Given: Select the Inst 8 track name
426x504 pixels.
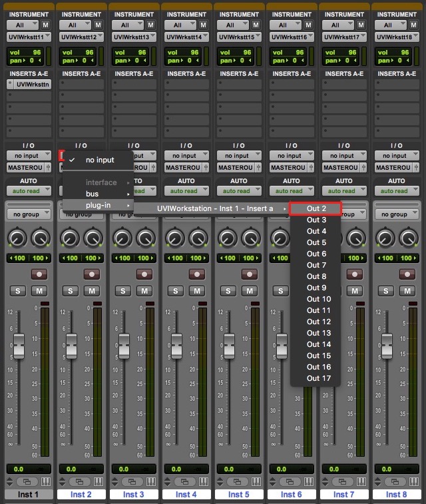Looking at the screenshot, I should tap(397, 495).
